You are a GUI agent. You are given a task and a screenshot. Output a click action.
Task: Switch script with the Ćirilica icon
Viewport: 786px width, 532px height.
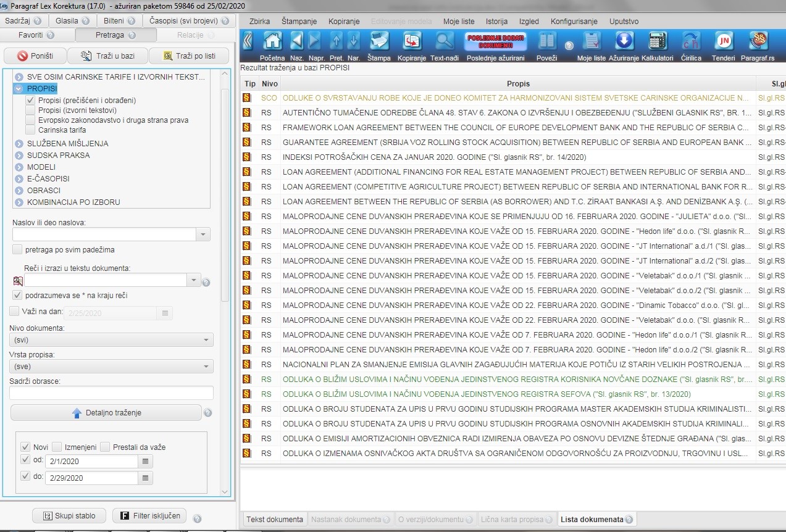click(x=690, y=42)
